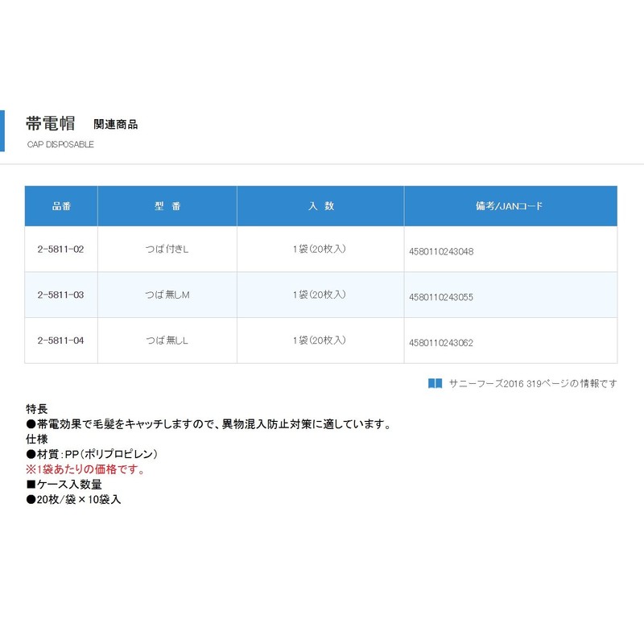Click the 型番 column header
The height and width of the screenshot is (644, 644).
(x=167, y=206)
